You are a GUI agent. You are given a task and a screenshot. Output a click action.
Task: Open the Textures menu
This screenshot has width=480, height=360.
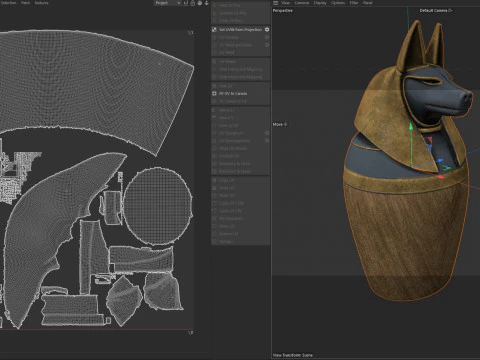click(42, 3)
